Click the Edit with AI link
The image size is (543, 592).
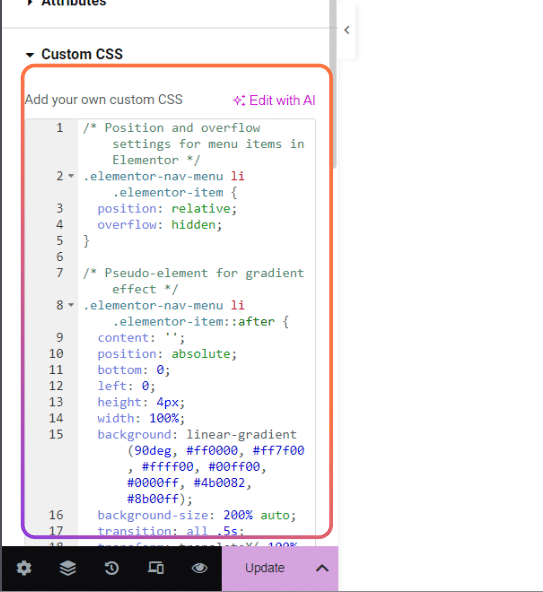tap(282, 100)
